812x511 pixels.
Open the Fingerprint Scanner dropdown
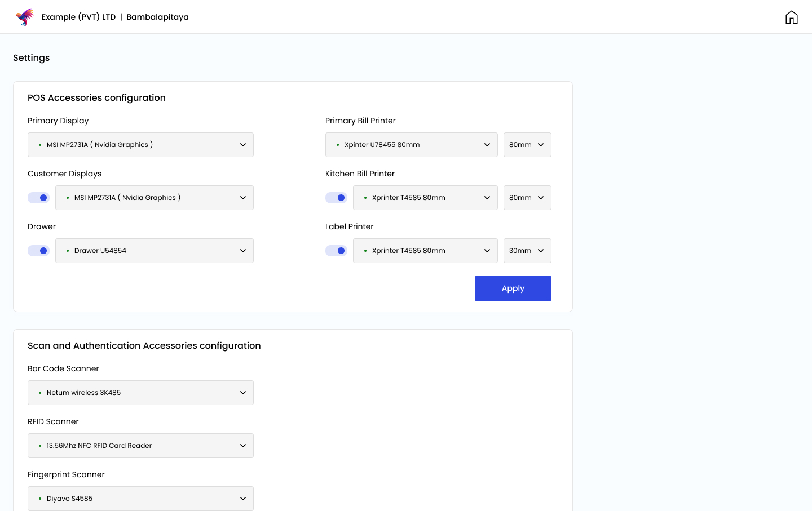140,499
